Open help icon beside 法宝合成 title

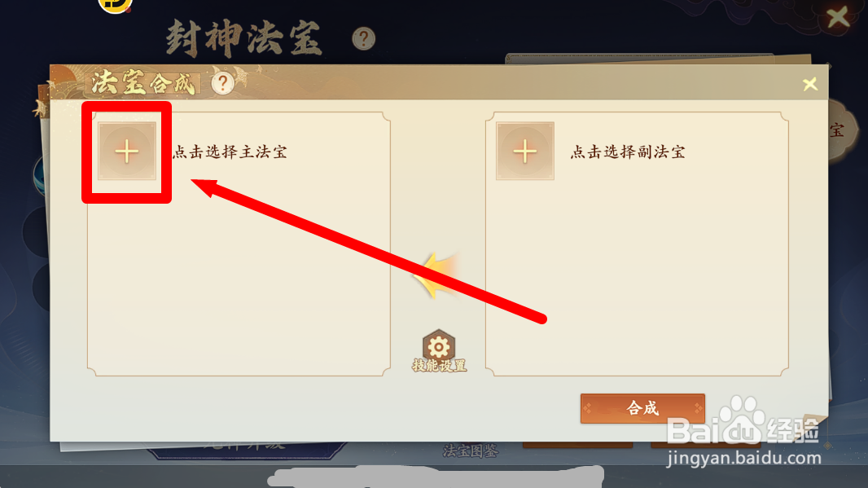point(222,84)
